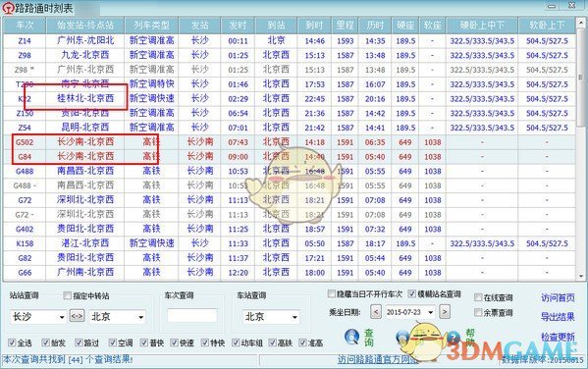588x369 pixels.
Task: Uncheck the 始发 filter
Action: 46,343
